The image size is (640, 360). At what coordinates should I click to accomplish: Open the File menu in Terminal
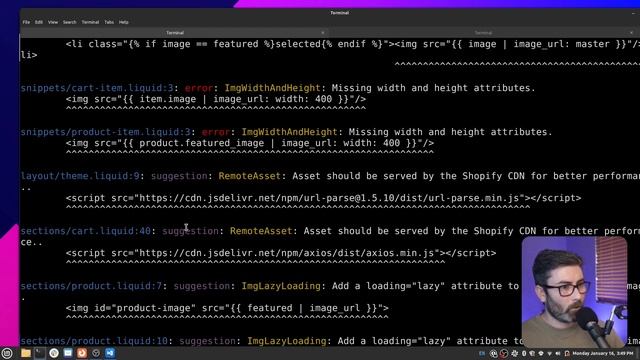click(26, 22)
